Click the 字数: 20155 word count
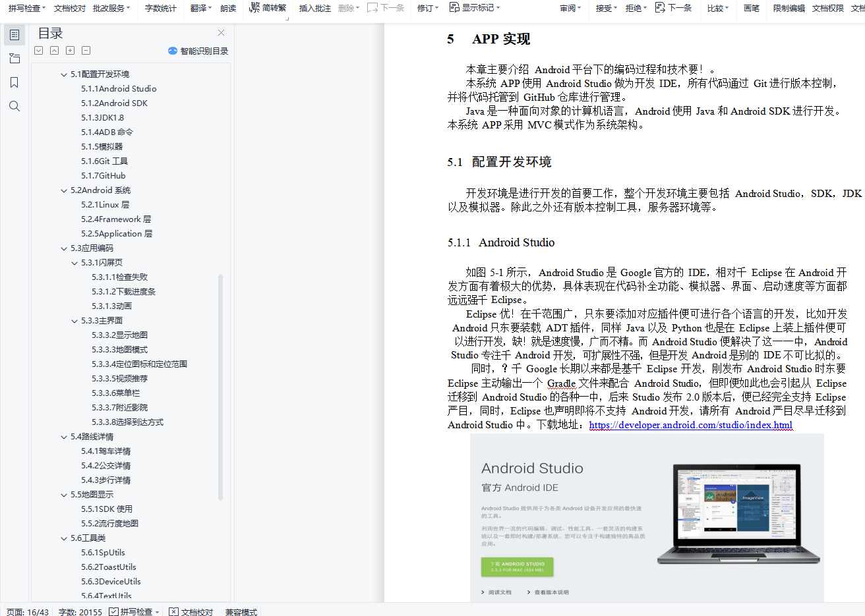 click(x=80, y=612)
